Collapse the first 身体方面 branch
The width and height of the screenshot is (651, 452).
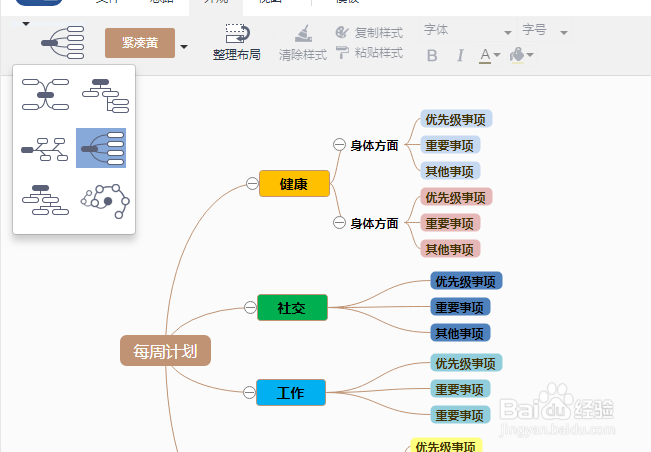click(x=339, y=145)
